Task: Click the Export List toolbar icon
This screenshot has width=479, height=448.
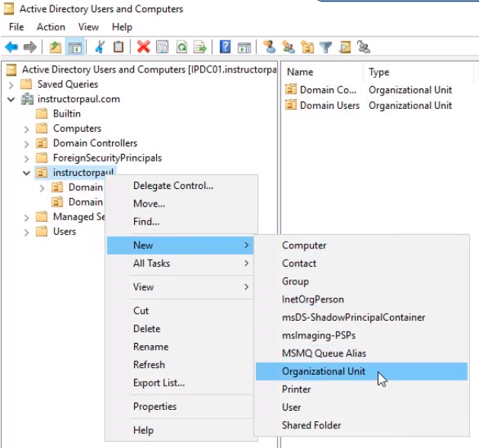Action: (x=200, y=47)
